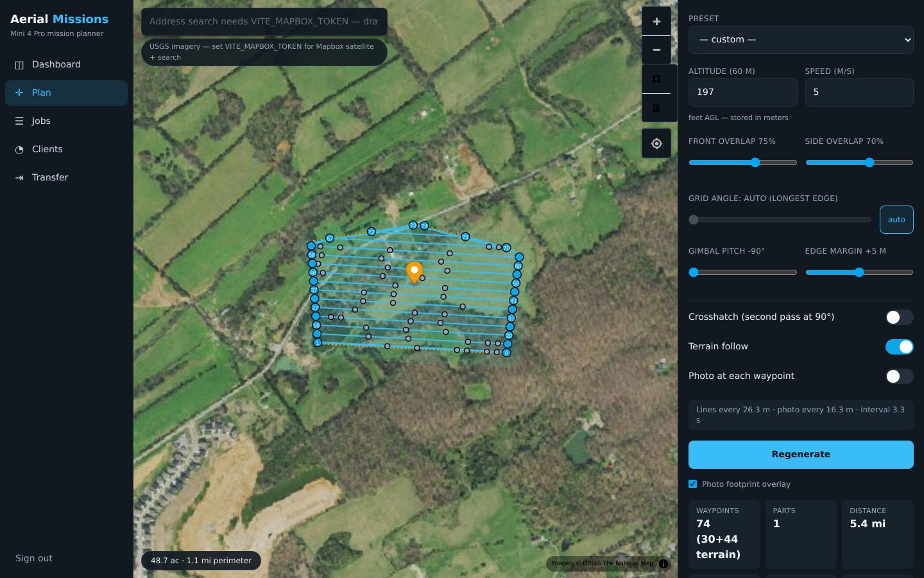This screenshot has width=924, height=578.
Task: Uncheck Photo footprint overlay
Action: [x=692, y=484]
